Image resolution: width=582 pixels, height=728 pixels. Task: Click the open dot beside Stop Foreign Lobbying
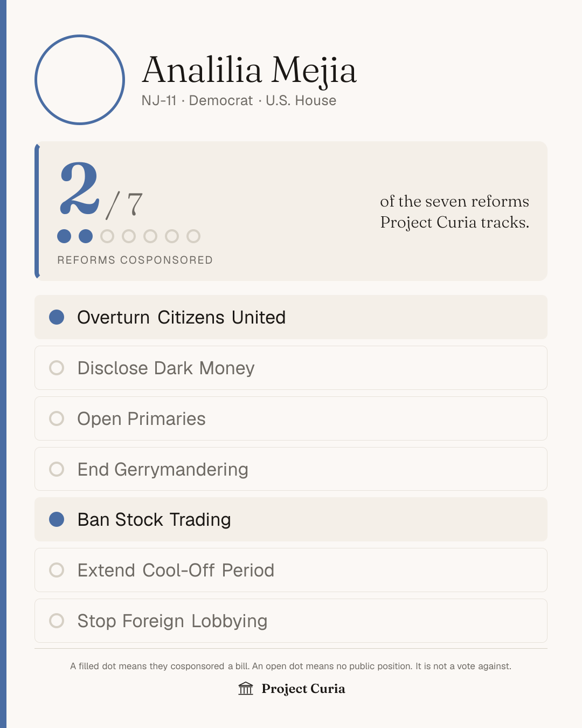coord(57,621)
